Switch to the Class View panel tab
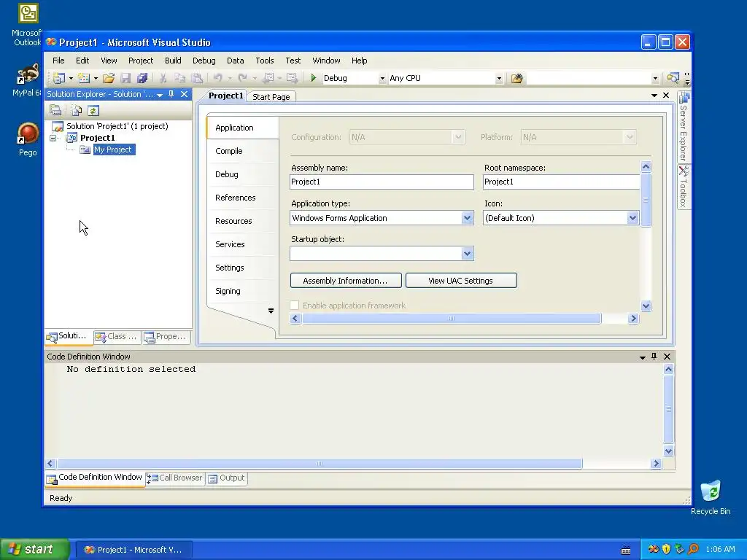 tap(117, 337)
